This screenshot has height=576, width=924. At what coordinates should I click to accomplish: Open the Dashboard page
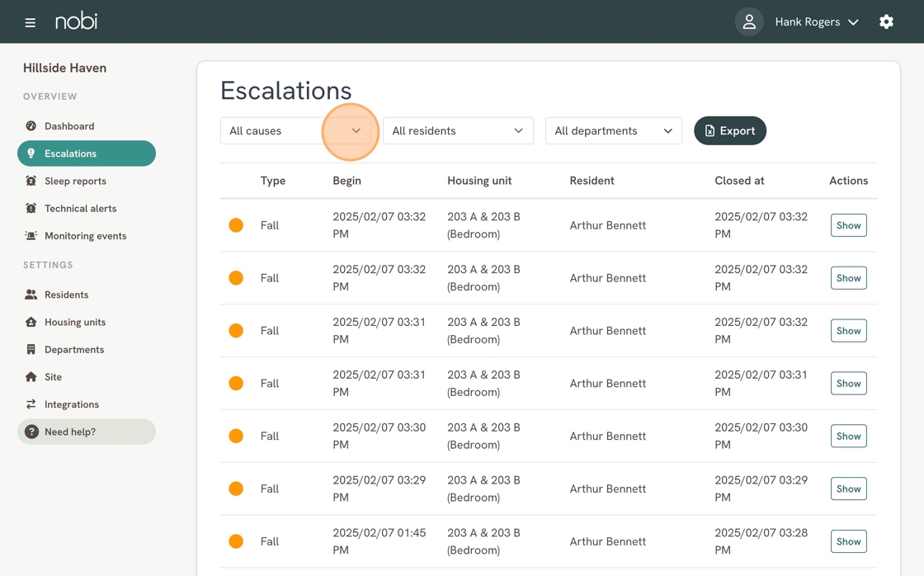coord(87,125)
